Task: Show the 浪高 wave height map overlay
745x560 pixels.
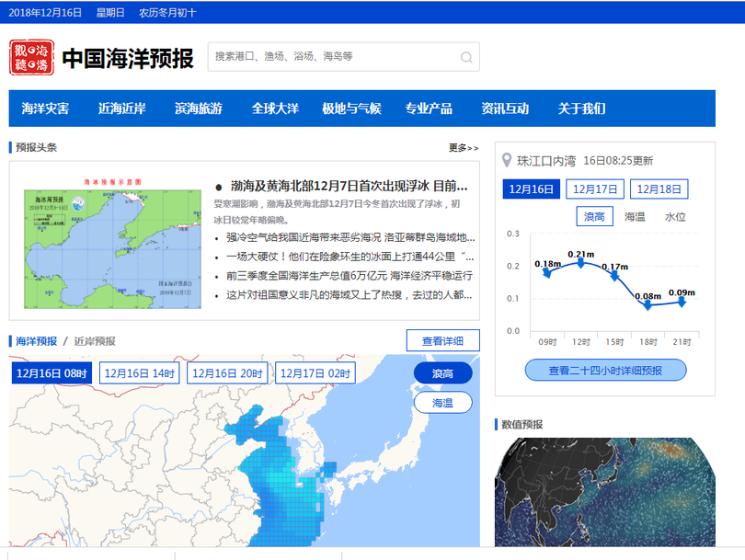Action: point(442,372)
